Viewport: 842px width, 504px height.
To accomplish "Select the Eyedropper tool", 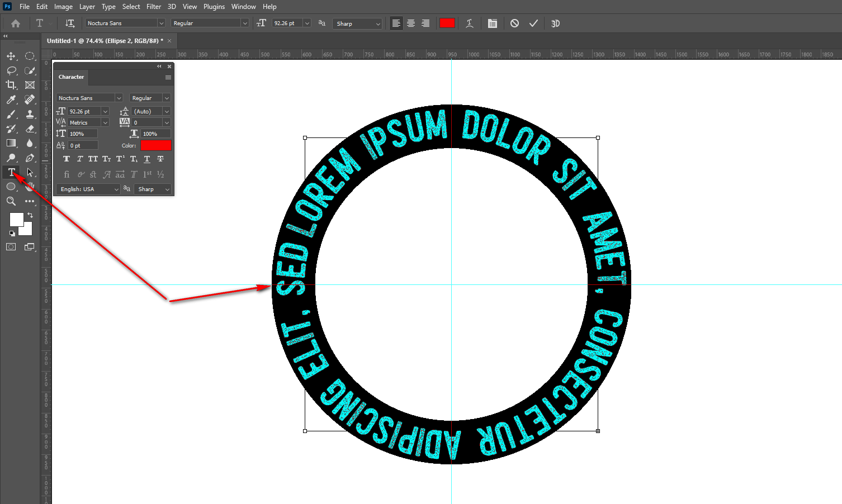I will (11, 99).
